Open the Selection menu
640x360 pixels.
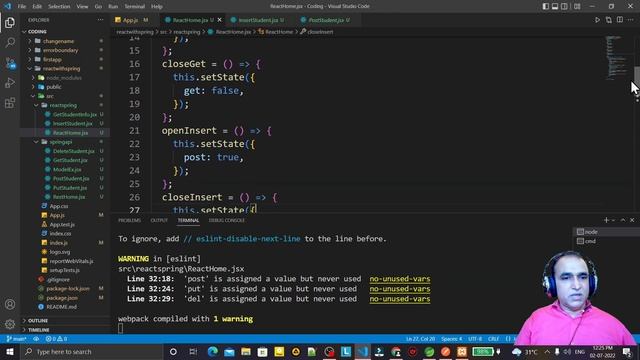coord(59,7)
